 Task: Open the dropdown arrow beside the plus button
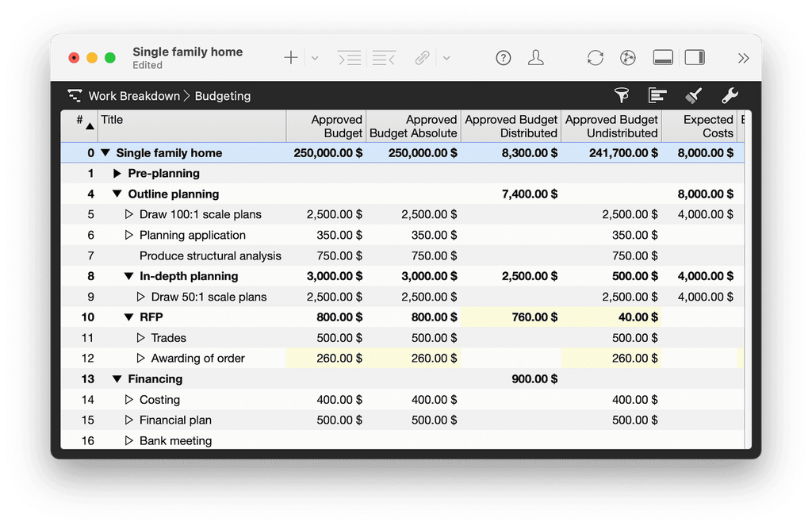pos(314,58)
